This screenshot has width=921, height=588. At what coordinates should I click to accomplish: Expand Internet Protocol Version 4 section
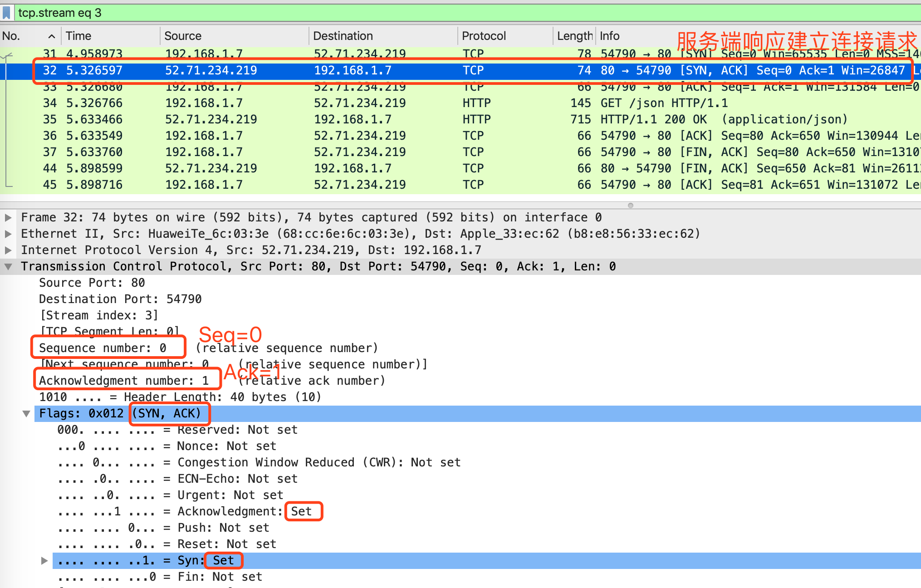pos(8,250)
